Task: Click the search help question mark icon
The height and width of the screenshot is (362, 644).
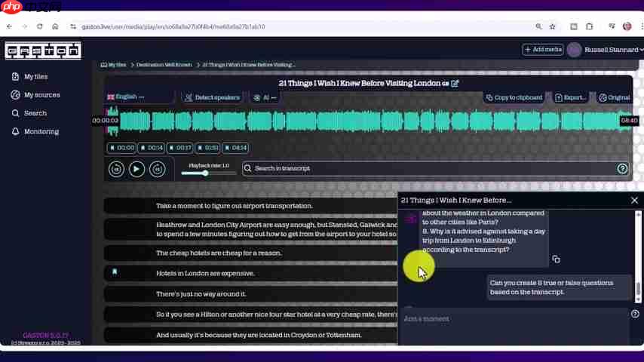Action: [622, 168]
